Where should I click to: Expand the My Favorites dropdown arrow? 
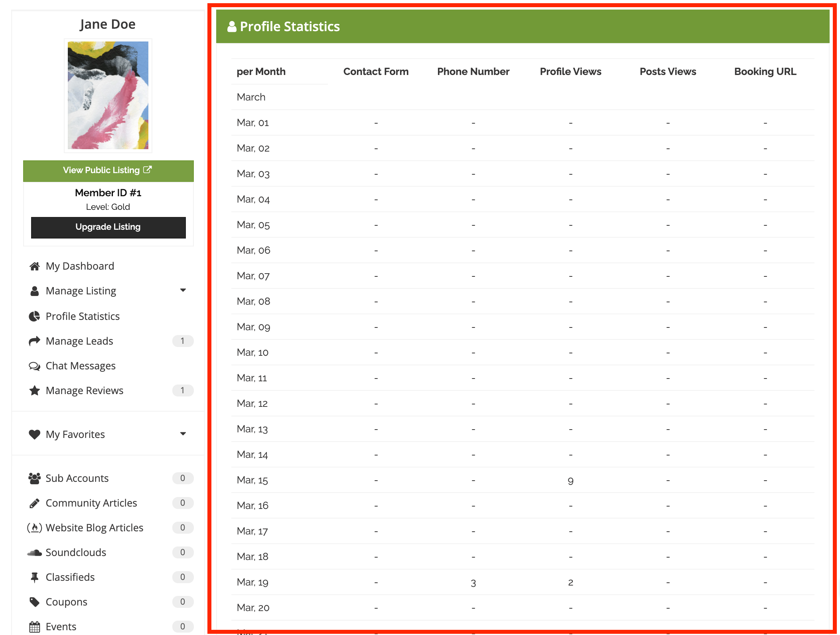pyautogui.click(x=183, y=434)
